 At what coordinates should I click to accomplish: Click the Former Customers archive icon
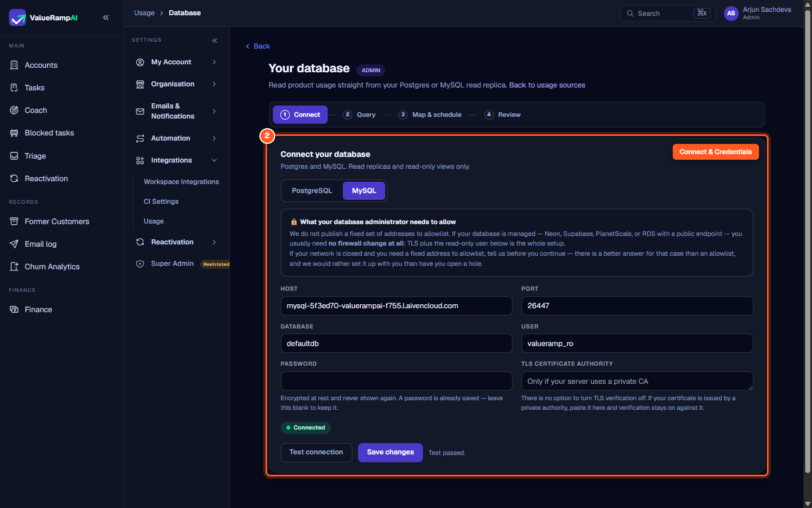(14, 221)
